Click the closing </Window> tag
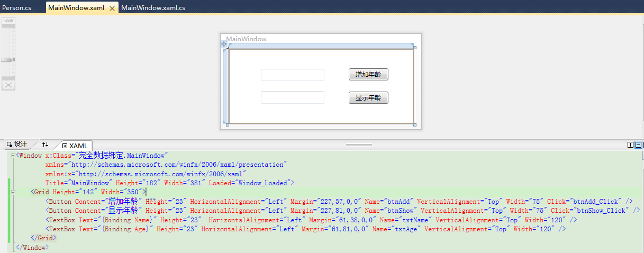This screenshot has height=253, width=644. point(32,247)
